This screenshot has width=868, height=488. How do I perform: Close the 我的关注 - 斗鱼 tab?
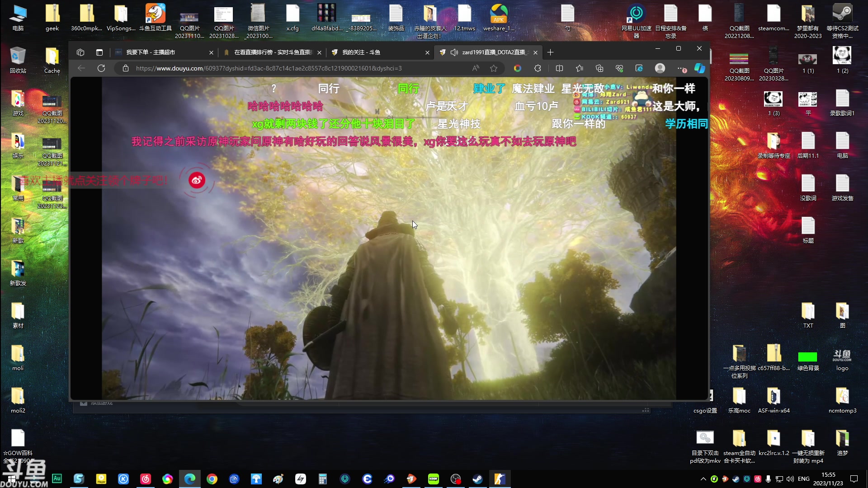(427, 52)
